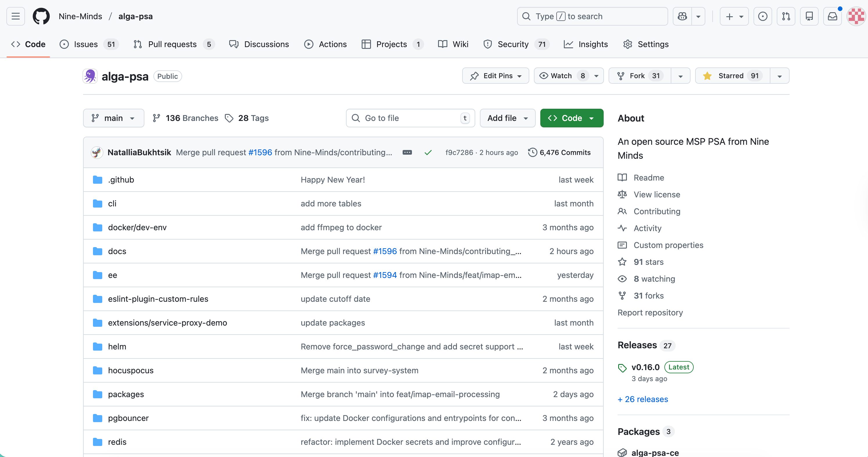Click the green CI checkmark status

(x=428, y=152)
